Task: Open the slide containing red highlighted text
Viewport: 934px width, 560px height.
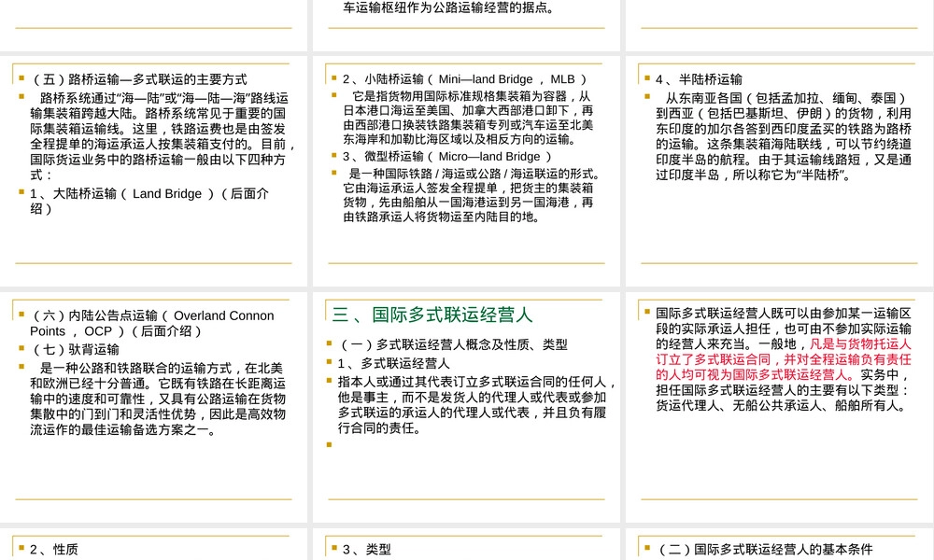Action: click(x=779, y=407)
